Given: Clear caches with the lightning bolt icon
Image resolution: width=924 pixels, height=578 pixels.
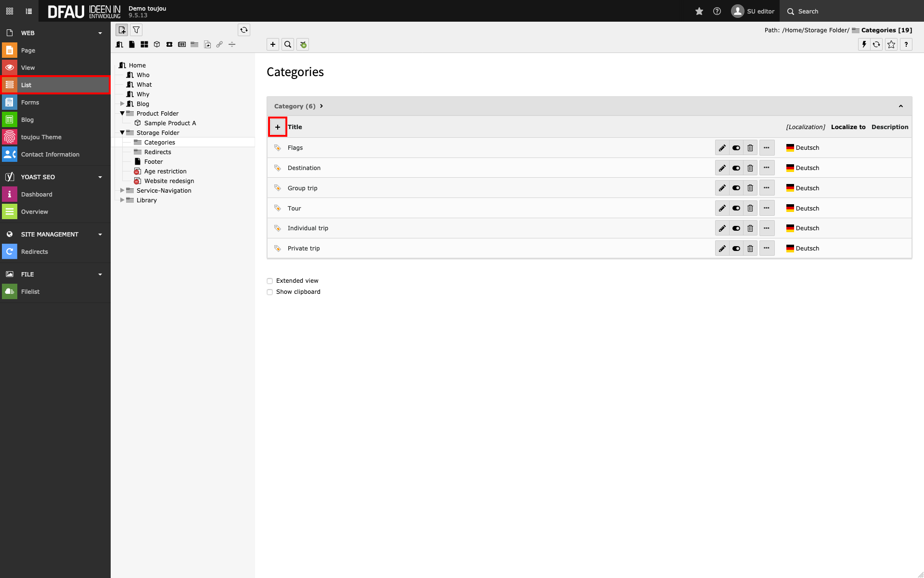Looking at the screenshot, I should point(864,44).
